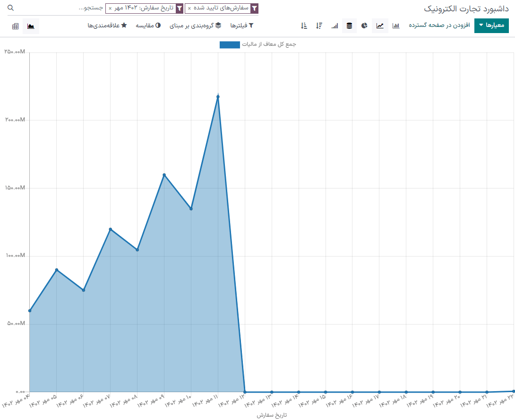This screenshot has width=515, height=420.
Task: Switch to pie chart mode
Action: 364,26
